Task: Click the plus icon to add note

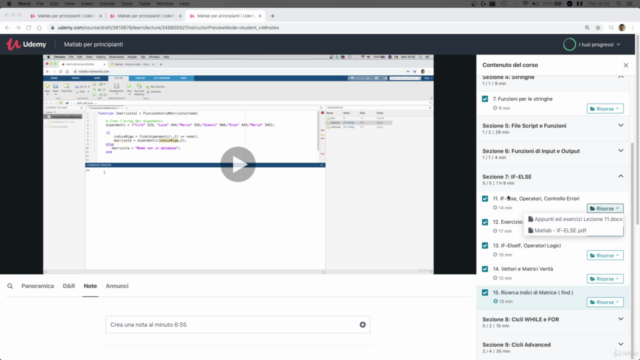Action: click(362, 325)
